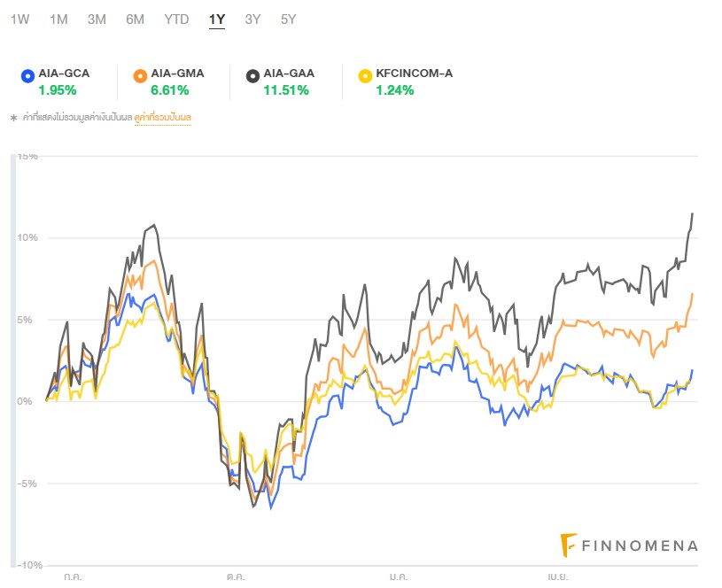
Task: Select the 1Y time range tab
Action: [x=217, y=19]
